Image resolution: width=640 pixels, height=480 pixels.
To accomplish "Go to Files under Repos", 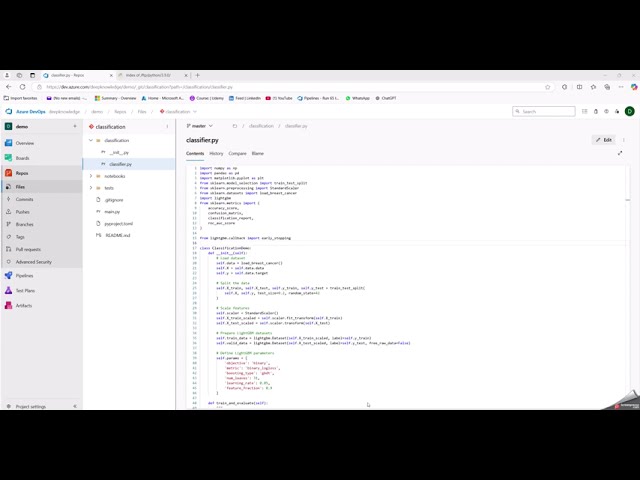I will [20, 187].
